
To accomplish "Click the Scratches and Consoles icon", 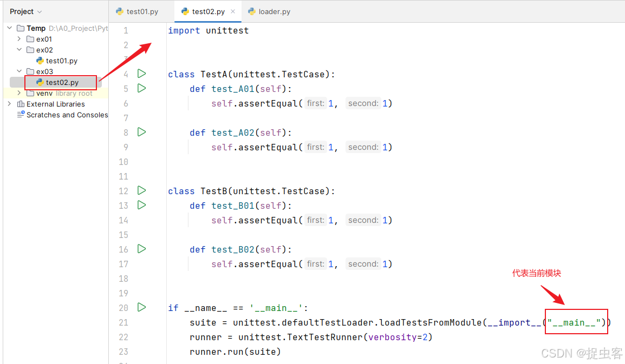I will [21, 115].
